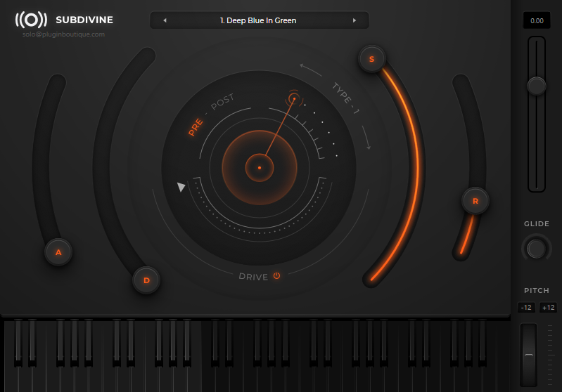
Task: Click the DRIVE label
Action: [253, 276]
